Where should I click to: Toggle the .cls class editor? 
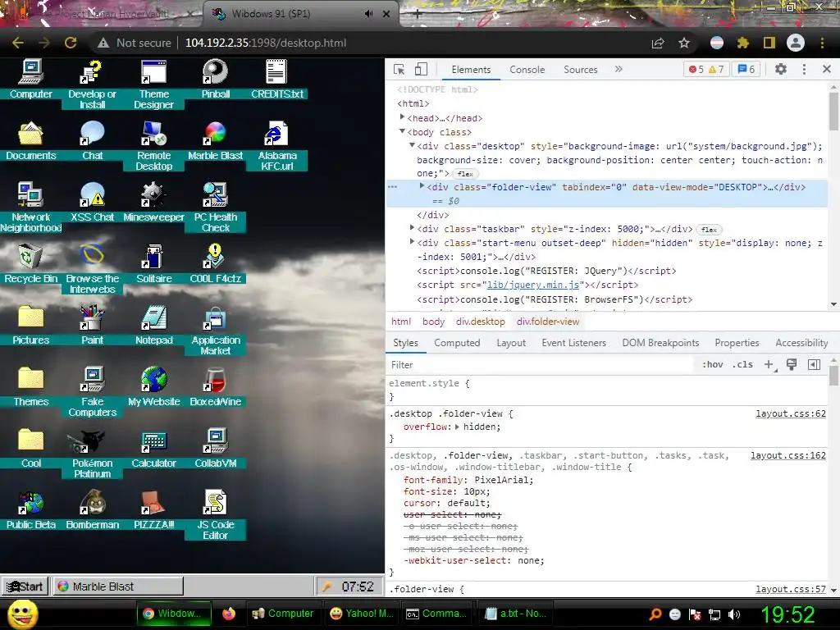point(742,364)
